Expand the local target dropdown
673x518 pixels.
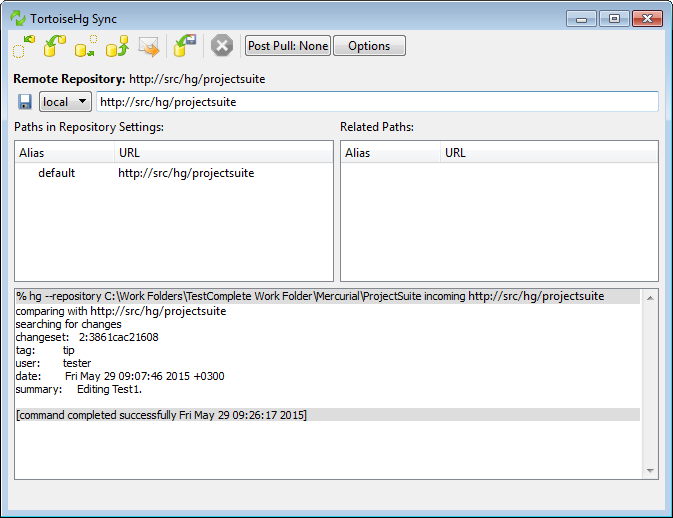pyautogui.click(x=65, y=102)
